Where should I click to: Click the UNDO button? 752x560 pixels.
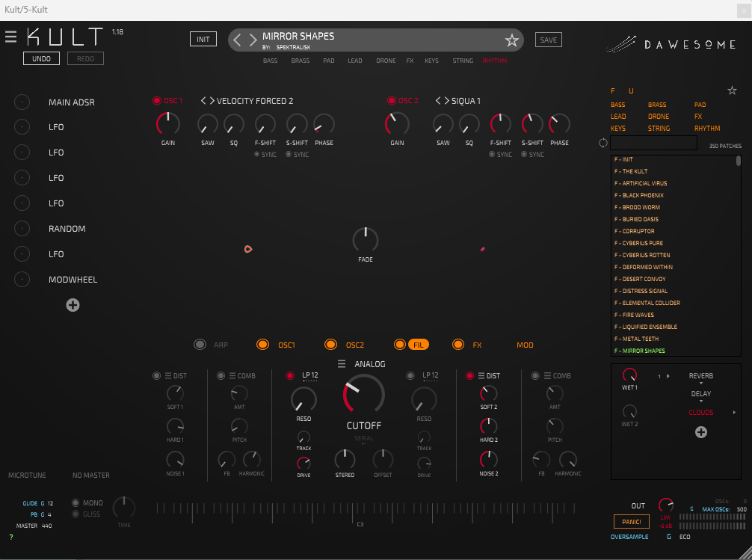click(x=41, y=58)
